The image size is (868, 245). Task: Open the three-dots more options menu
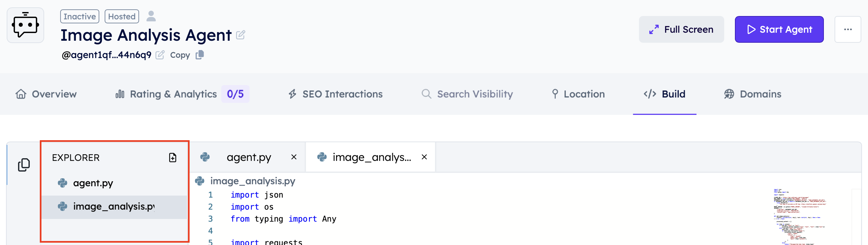(848, 29)
